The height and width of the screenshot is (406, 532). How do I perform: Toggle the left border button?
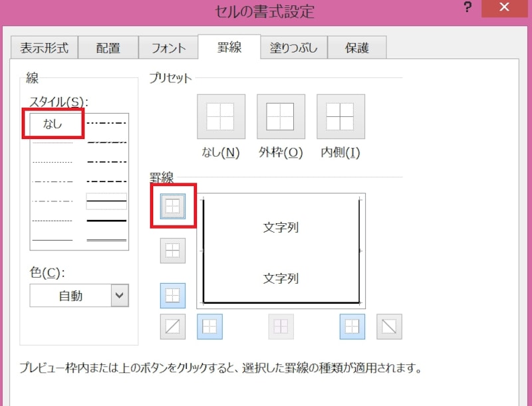coord(209,326)
